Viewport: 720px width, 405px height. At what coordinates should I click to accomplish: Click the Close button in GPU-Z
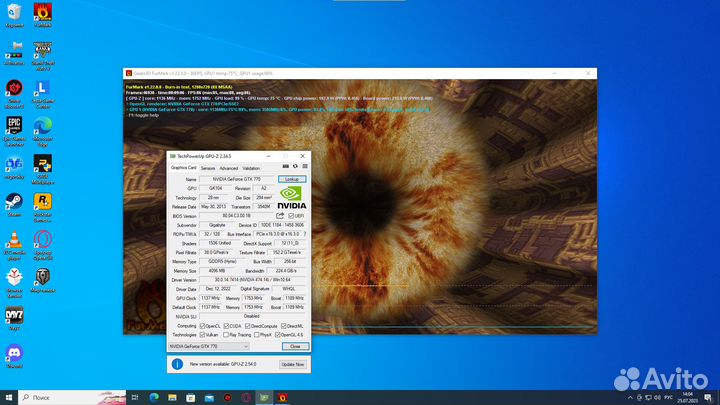tap(295, 346)
